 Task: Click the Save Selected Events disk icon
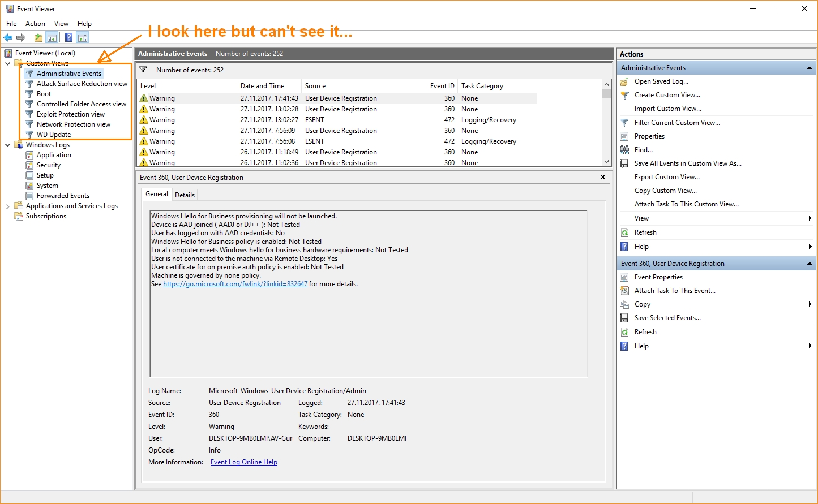click(x=624, y=318)
